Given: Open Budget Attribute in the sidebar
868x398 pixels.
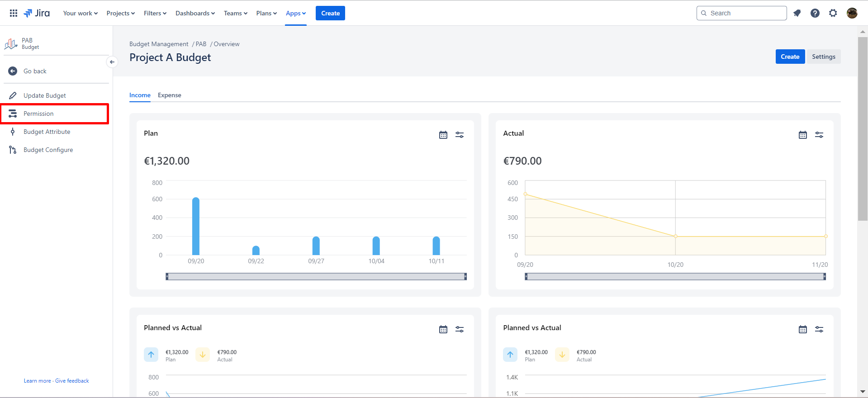Looking at the screenshot, I should pyautogui.click(x=47, y=132).
